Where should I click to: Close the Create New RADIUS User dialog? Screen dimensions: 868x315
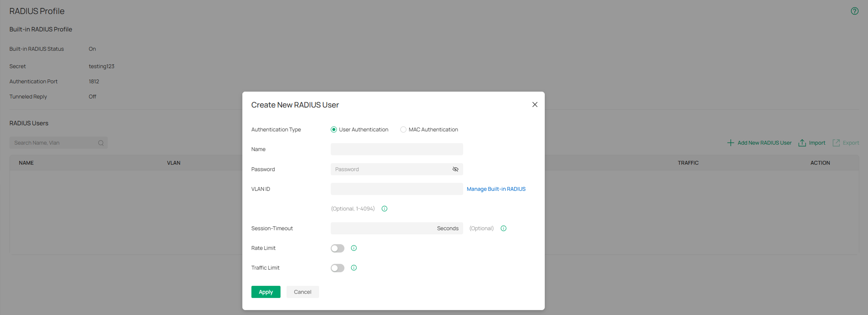click(534, 104)
